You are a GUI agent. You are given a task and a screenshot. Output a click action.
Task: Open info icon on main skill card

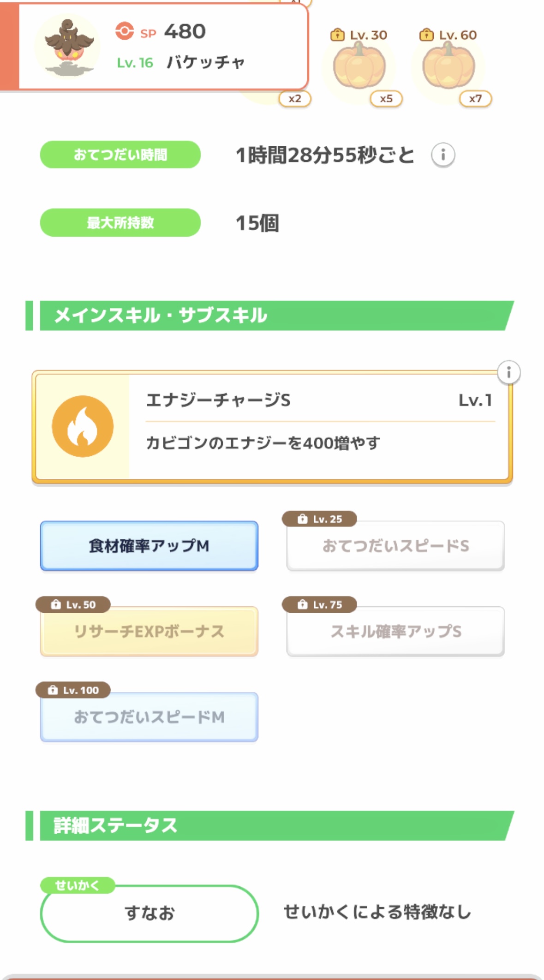coord(508,372)
